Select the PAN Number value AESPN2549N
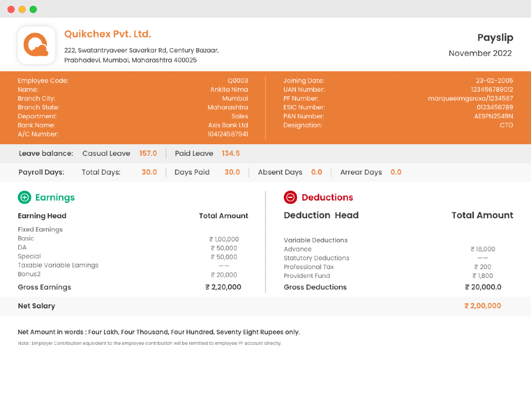The image size is (531, 420). click(493, 117)
